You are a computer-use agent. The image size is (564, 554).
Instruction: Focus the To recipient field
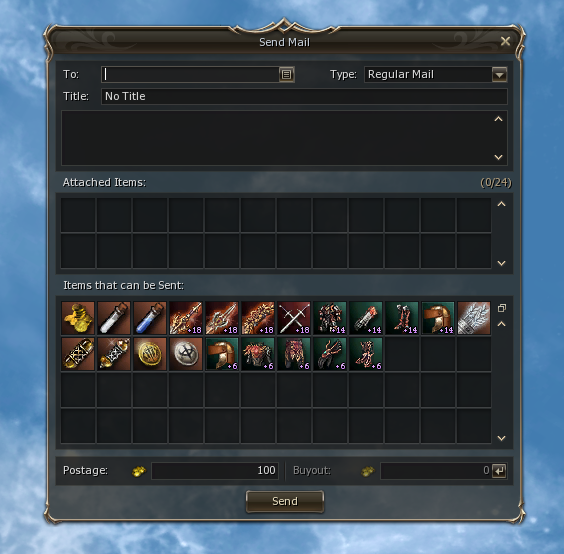pyautogui.click(x=191, y=74)
